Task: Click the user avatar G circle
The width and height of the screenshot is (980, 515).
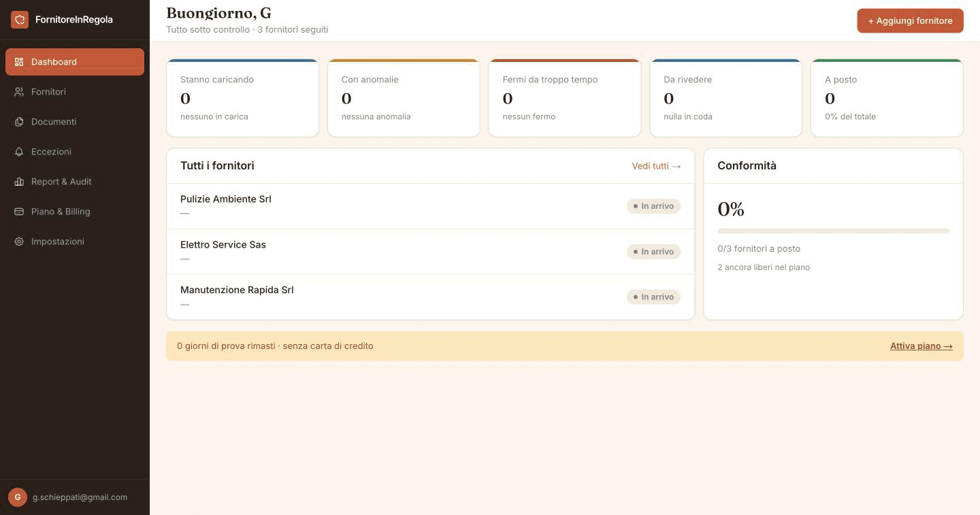Action: [18, 497]
